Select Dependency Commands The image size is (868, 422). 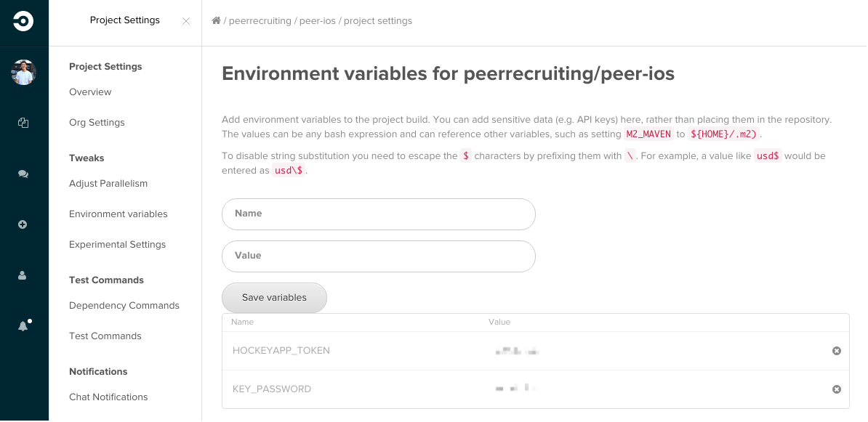pyautogui.click(x=124, y=306)
